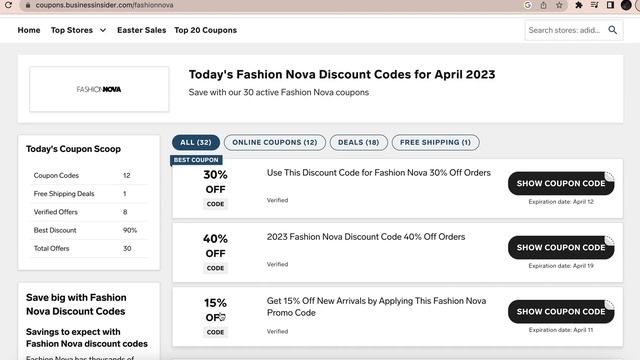Select the ONLINE COUPONS (12) filter
Image resolution: width=640 pixels, height=360 pixels.
click(x=275, y=142)
